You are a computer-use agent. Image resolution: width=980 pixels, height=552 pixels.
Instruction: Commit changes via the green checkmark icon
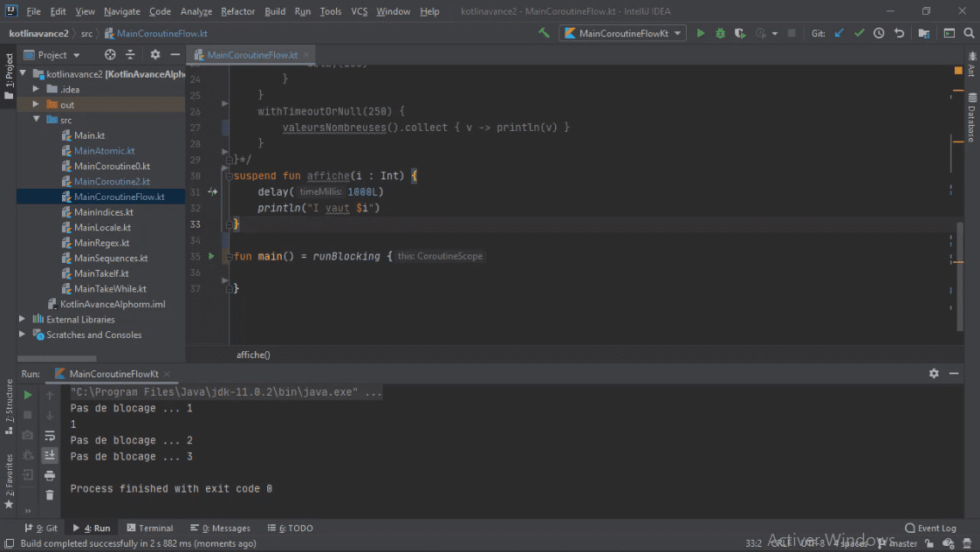856,32
